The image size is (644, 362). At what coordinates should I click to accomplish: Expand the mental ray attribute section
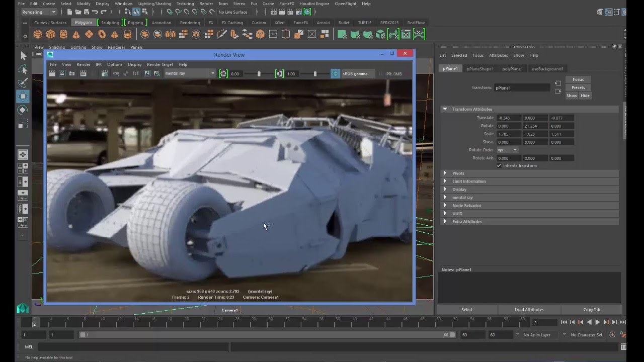(x=445, y=198)
